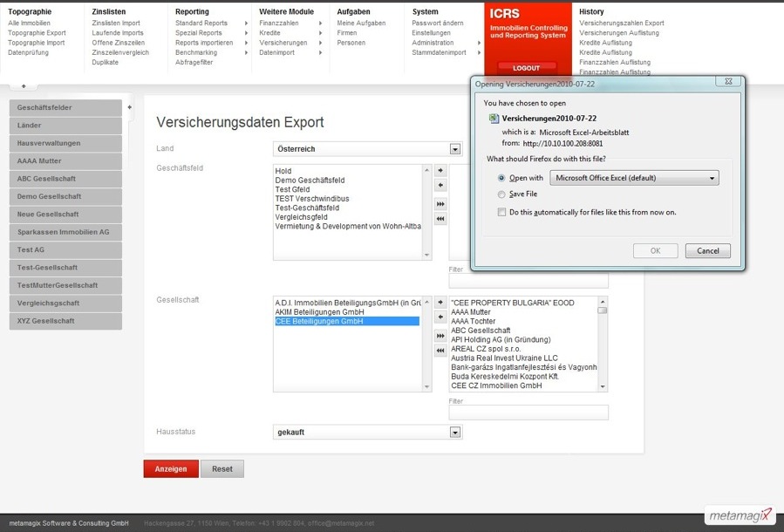Expand Versicherungen submenu arrow

tap(320, 43)
